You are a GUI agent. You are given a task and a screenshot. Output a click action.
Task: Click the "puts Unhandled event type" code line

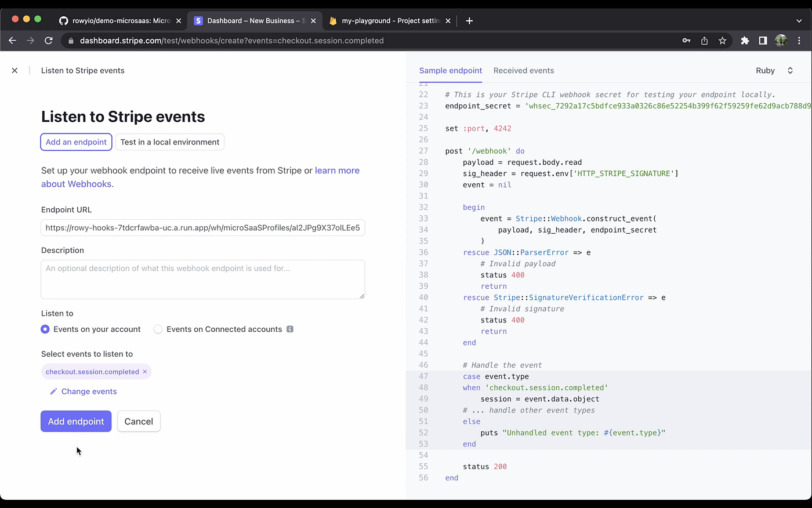(573, 433)
